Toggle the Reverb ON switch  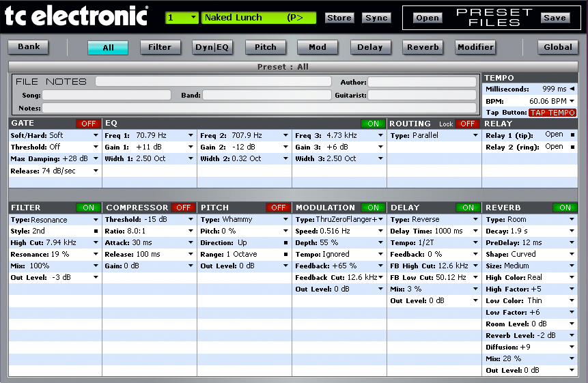[x=565, y=208]
